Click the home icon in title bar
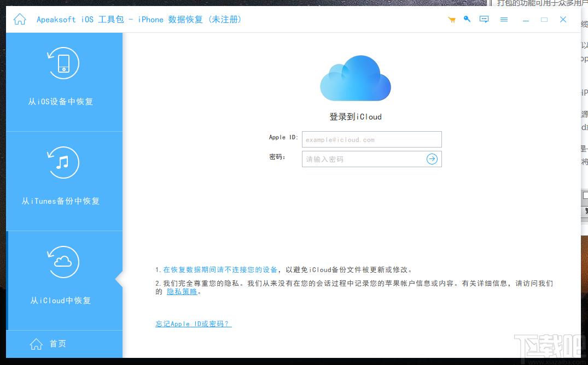This screenshot has height=365, width=588. pos(20,19)
